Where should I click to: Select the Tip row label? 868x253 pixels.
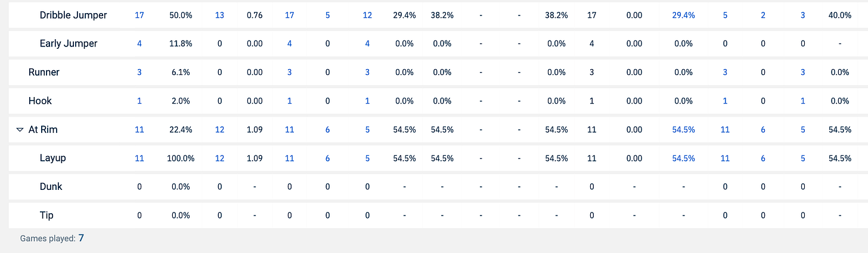pyautogui.click(x=46, y=215)
